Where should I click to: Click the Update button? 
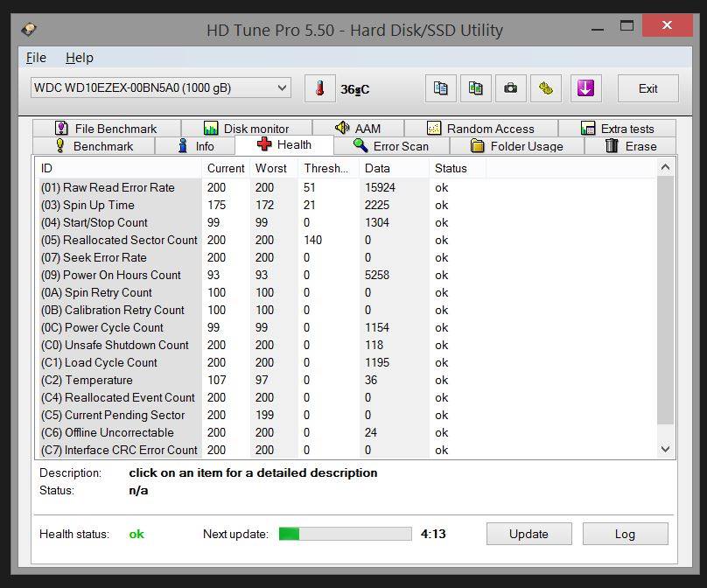(x=528, y=534)
